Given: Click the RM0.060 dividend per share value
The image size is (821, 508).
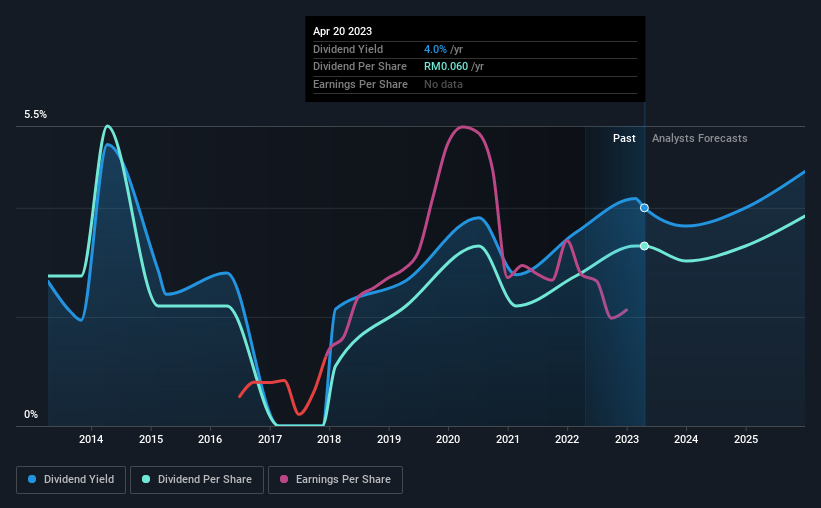Looking at the screenshot, I should (x=446, y=67).
